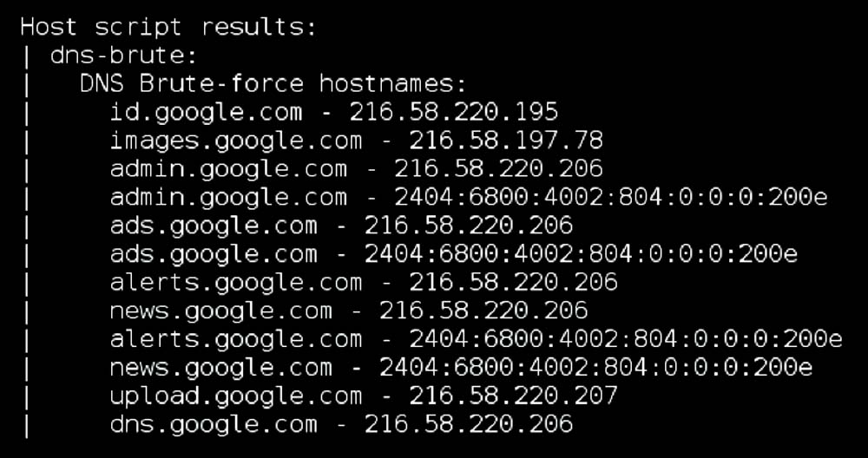Click the images.google.com hostname

236,141
